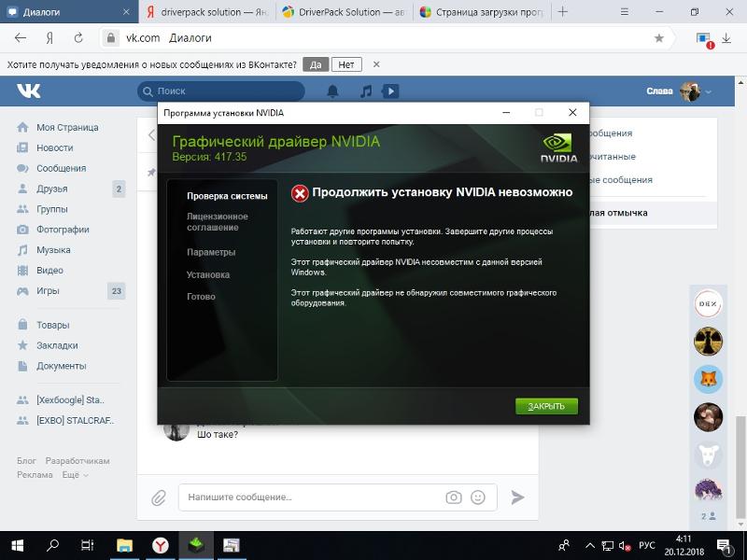Screen dimensions: 747x560
Task: Open a new browser tab with plus
Action: point(563,12)
